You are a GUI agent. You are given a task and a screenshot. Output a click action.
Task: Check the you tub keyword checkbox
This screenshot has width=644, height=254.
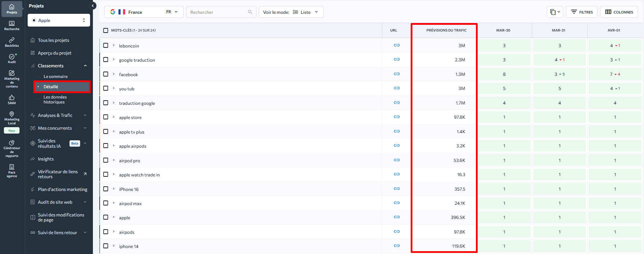106,88
